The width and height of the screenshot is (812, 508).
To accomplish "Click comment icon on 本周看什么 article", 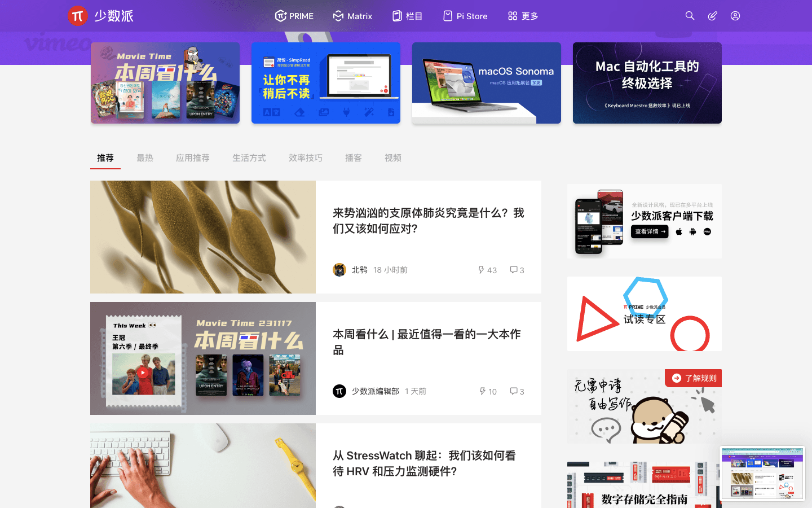I will tap(514, 391).
